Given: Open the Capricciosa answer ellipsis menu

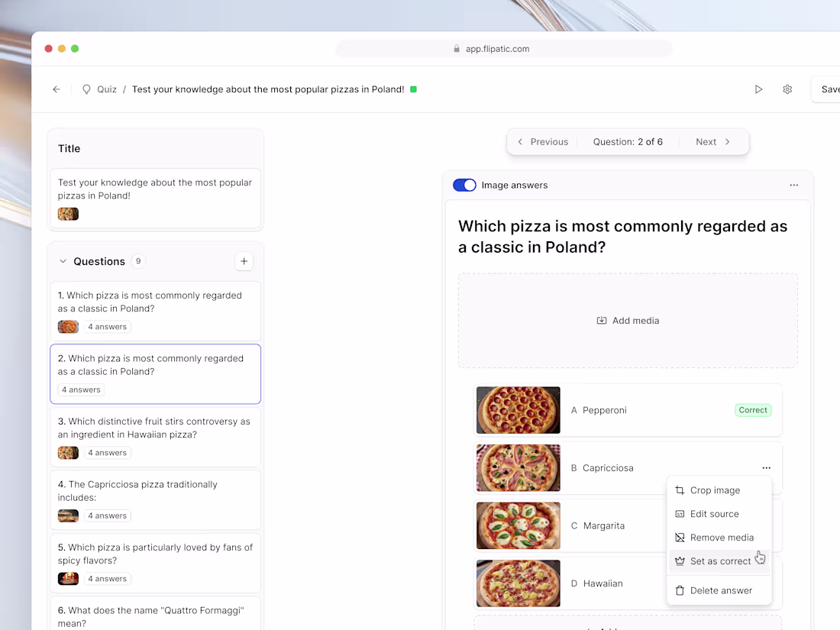Looking at the screenshot, I should (x=766, y=468).
